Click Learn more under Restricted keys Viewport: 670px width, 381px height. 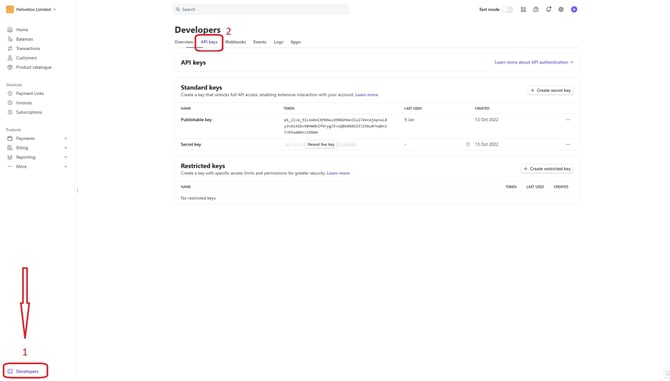click(x=338, y=173)
